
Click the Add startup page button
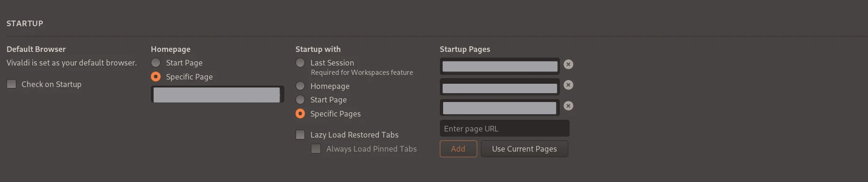coord(459,149)
